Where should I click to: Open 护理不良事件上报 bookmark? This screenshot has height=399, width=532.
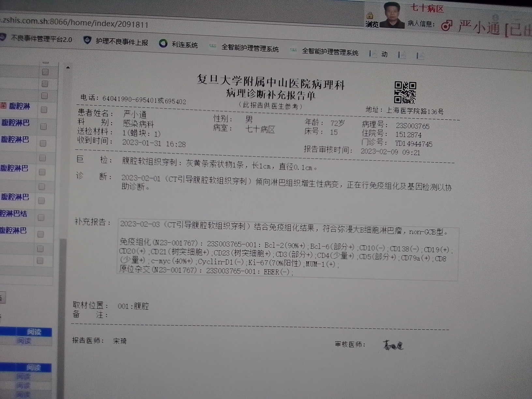pos(122,42)
